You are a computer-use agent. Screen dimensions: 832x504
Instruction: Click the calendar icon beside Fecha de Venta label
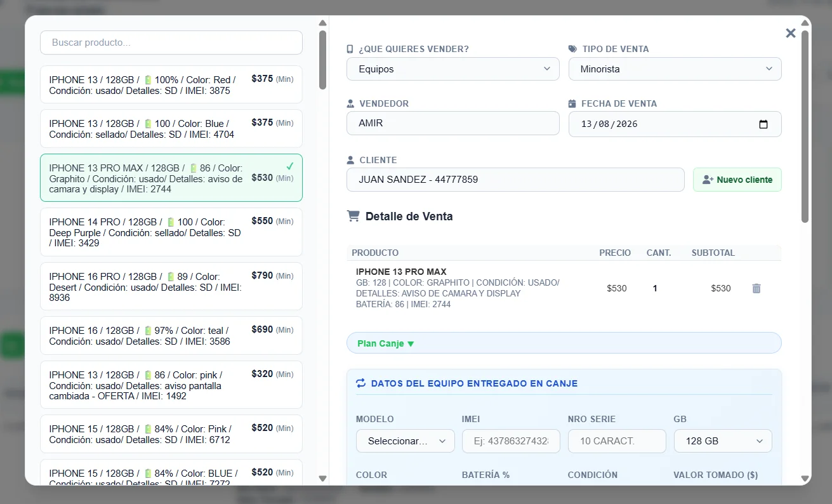(572, 103)
